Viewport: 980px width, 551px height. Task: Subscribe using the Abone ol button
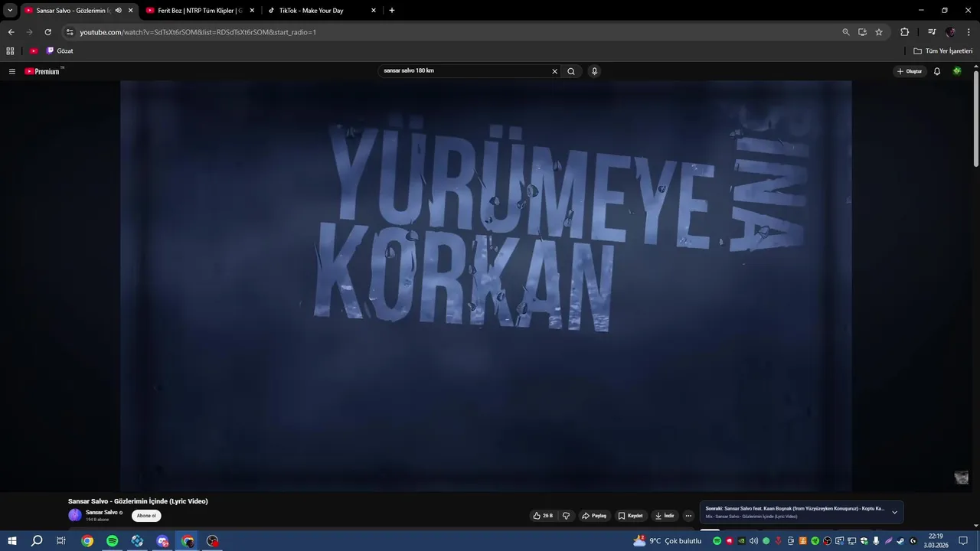(x=146, y=516)
